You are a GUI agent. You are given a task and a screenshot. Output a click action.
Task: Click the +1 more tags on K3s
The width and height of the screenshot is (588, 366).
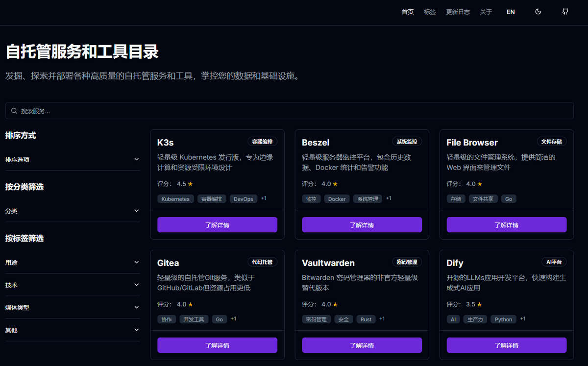(264, 198)
